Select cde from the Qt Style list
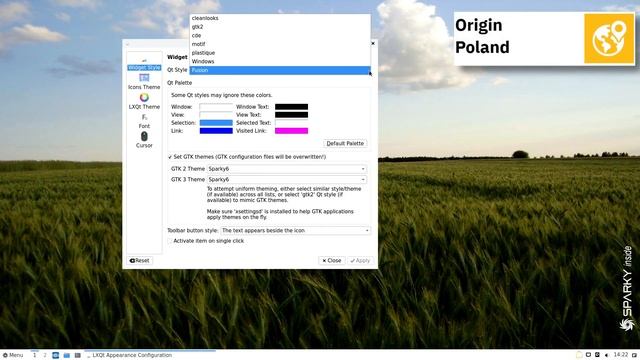Screen dimensions: 640x360 pyautogui.click(x=280, y=35)
